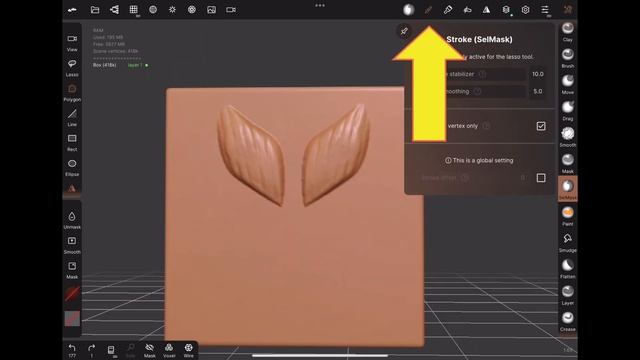
Task: Show info for 'vertex only' option
Action: pyautogui.click(x=486, y=126)
